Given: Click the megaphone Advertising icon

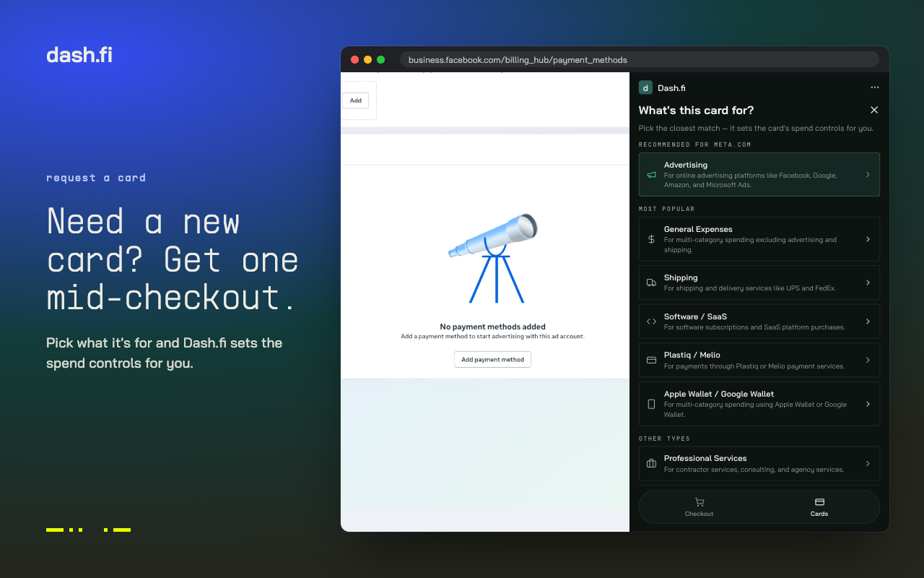Looking at the screenshot, I should tap(651, 175).
